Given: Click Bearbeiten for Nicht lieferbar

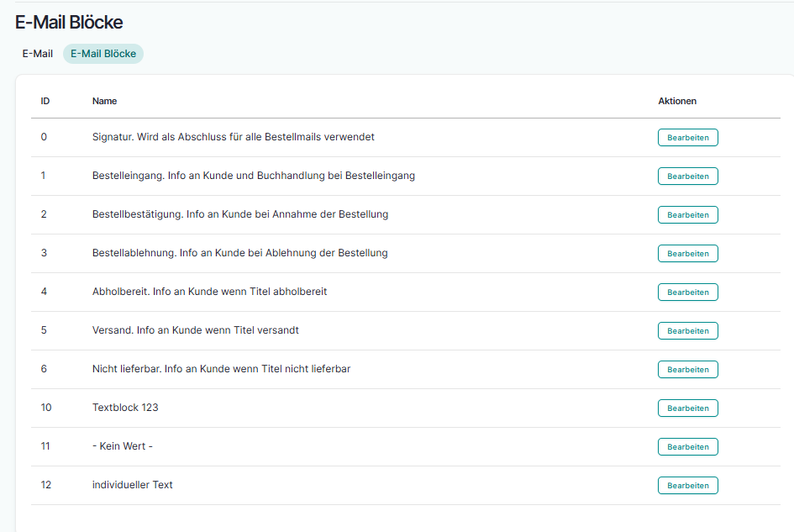Looking at the screenshot, I should (x=687, y=370).
